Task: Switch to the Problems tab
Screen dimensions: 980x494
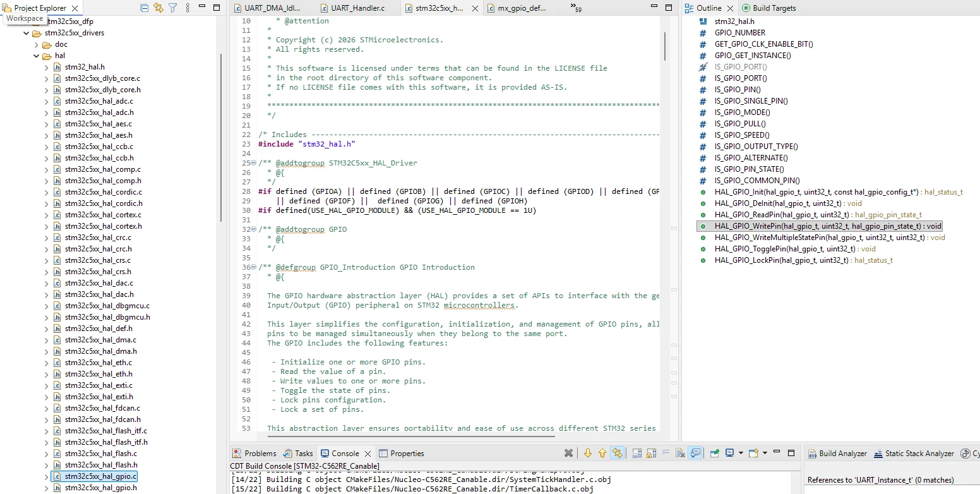Action: [254, 453]
